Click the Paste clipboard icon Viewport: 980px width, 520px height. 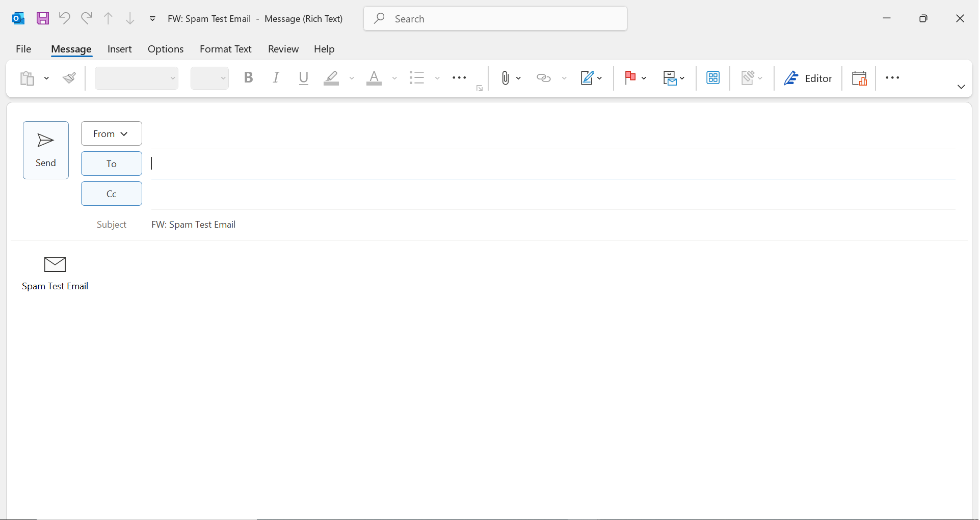pos(27,78)
